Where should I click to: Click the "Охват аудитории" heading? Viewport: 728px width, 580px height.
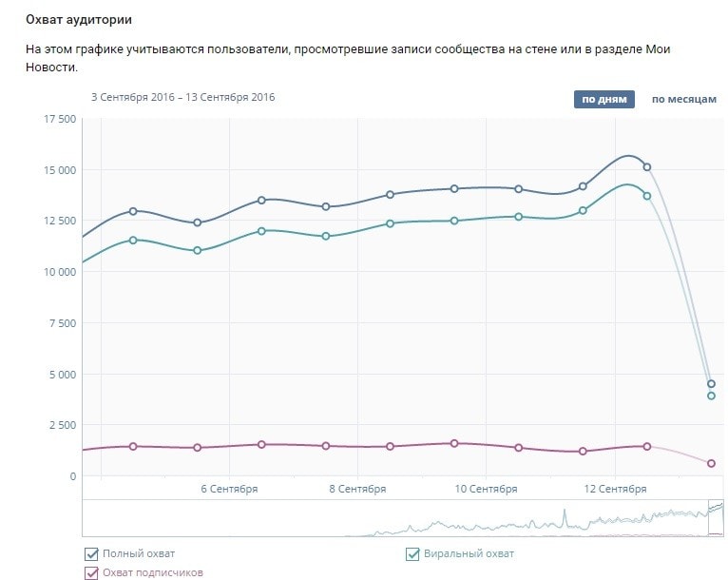pos(79,19)
